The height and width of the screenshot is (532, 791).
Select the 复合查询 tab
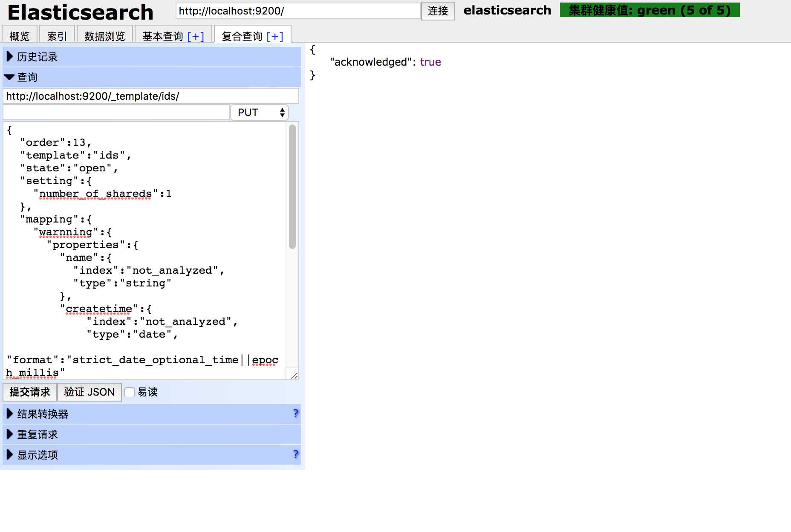pos(242,36)
